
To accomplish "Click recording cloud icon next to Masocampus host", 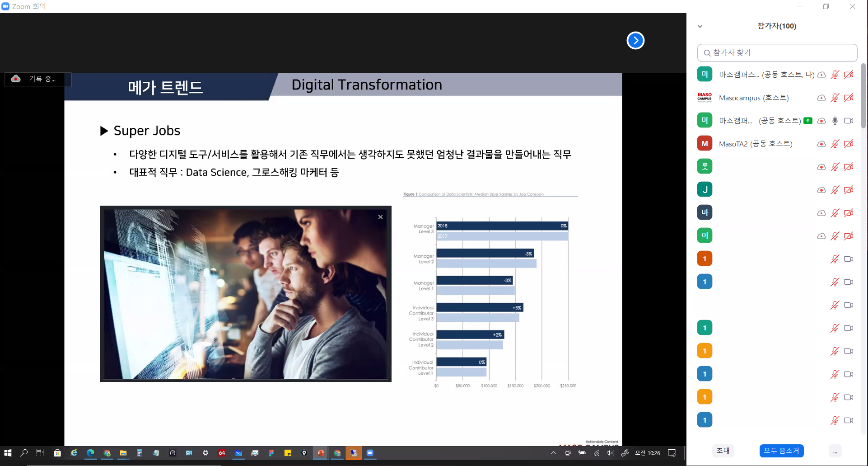I will 821,98.
